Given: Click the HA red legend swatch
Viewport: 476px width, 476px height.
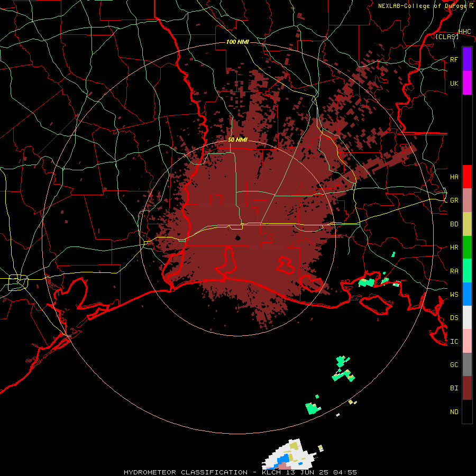Looking at the screenshot, I should [467, 177].
